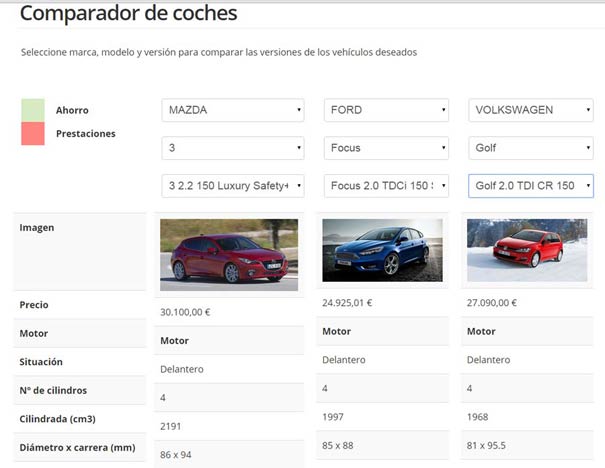
Task: Click the Mazda displacement value '2191'
Action: click(x=171, y=426)
